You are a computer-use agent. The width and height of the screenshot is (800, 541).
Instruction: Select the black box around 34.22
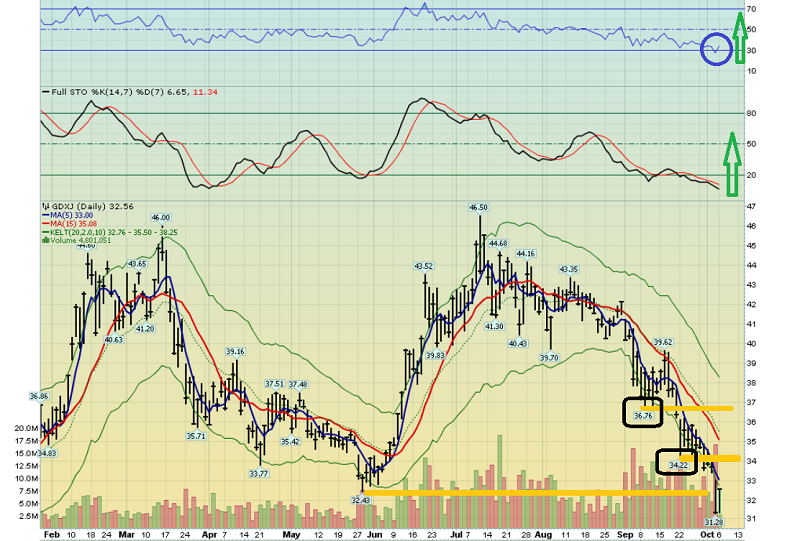pyautogui.click(x=678, y=462)
